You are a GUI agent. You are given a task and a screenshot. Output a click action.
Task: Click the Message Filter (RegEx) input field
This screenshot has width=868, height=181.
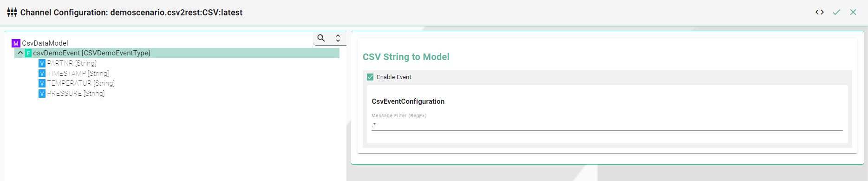point(607,125)
